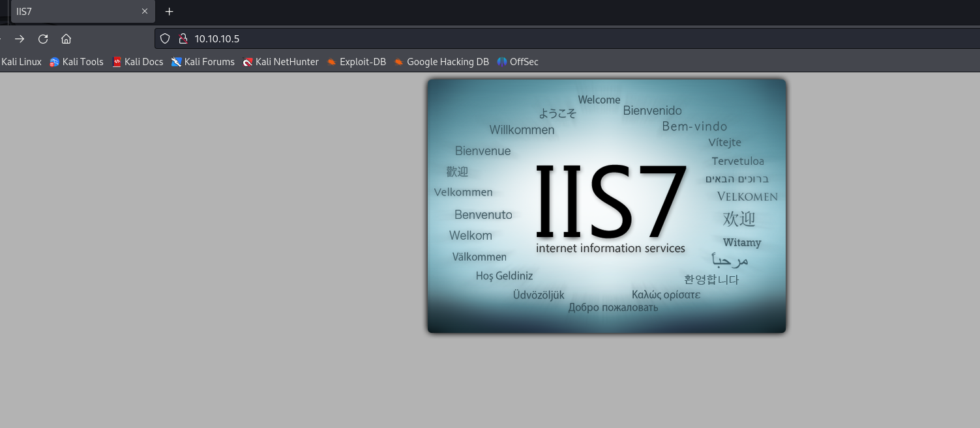
Task: Click the empty gray page background
Action: pyautogui.click(x=196, y=261)
